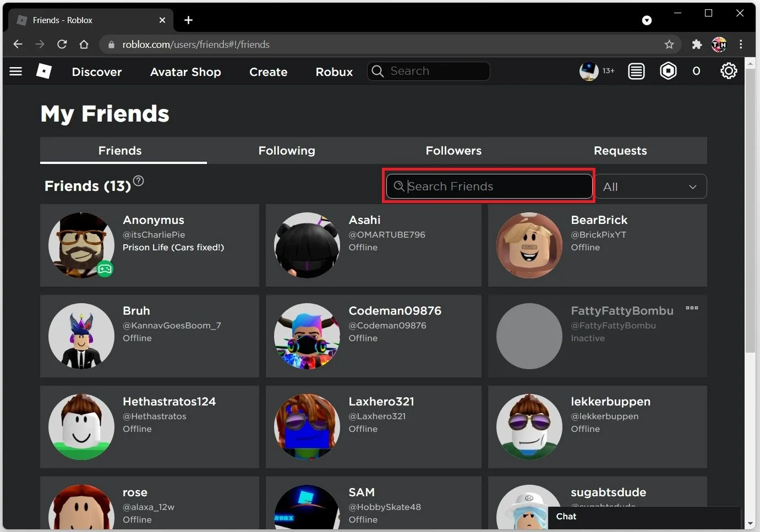Switch to the Following tab

[x=287, y=151]
